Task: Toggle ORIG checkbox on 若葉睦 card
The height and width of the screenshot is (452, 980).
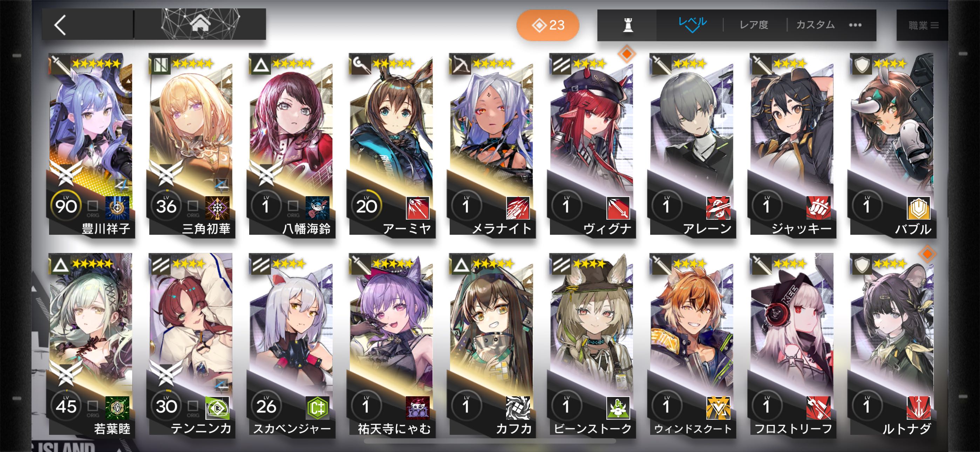Action: coord(93,406)
